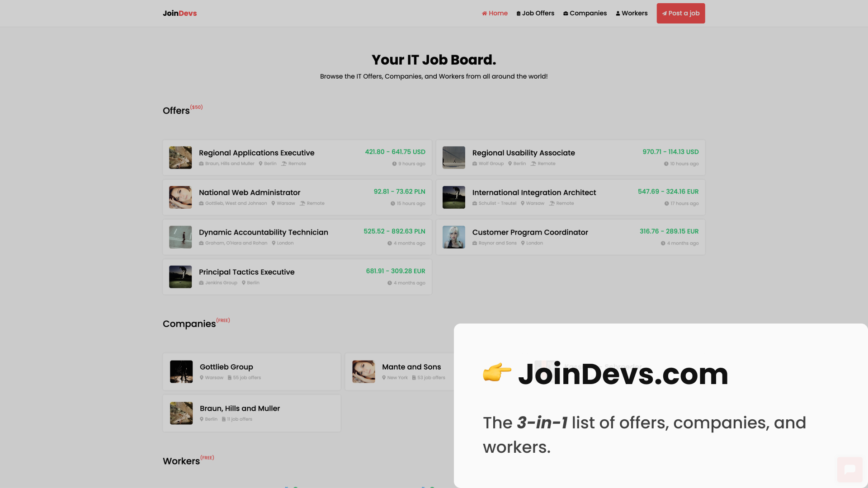Viewport: 868px width, 488px height.
Task: Click the Mante and Sons company photo
Action: pos(363,371)
